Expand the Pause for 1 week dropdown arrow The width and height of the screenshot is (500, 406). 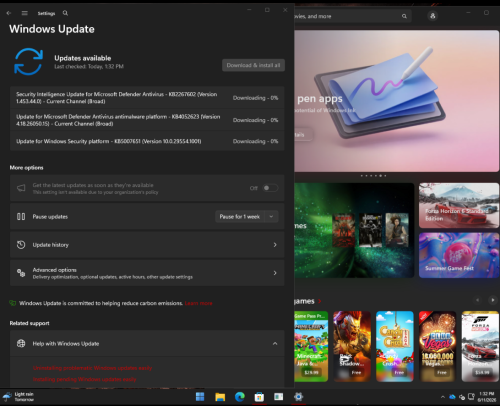(x=272, y=217)
